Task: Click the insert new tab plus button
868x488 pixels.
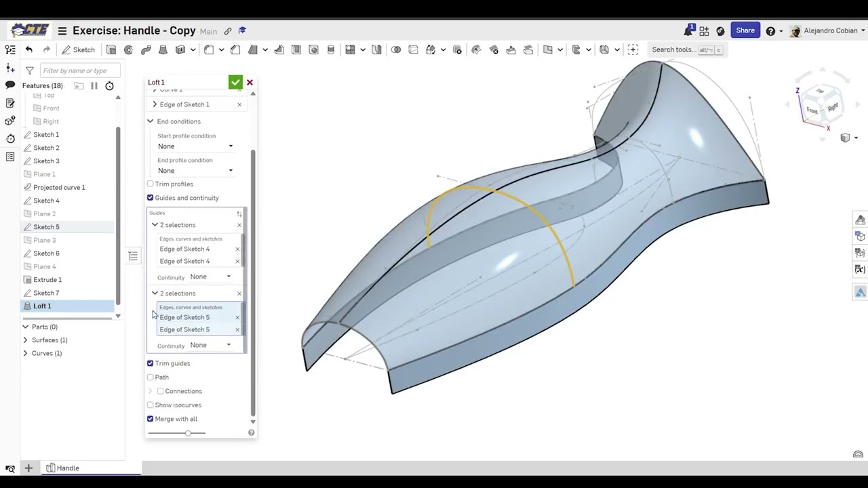Action: [x=28, y=468]
